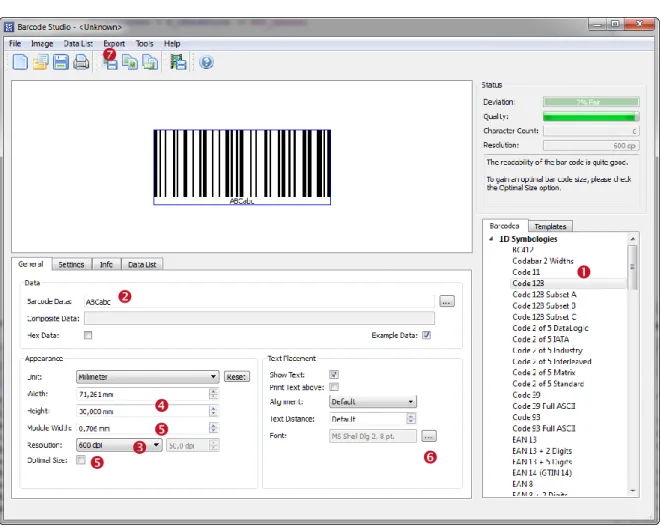Click the Height value stepper arrows

214,411
